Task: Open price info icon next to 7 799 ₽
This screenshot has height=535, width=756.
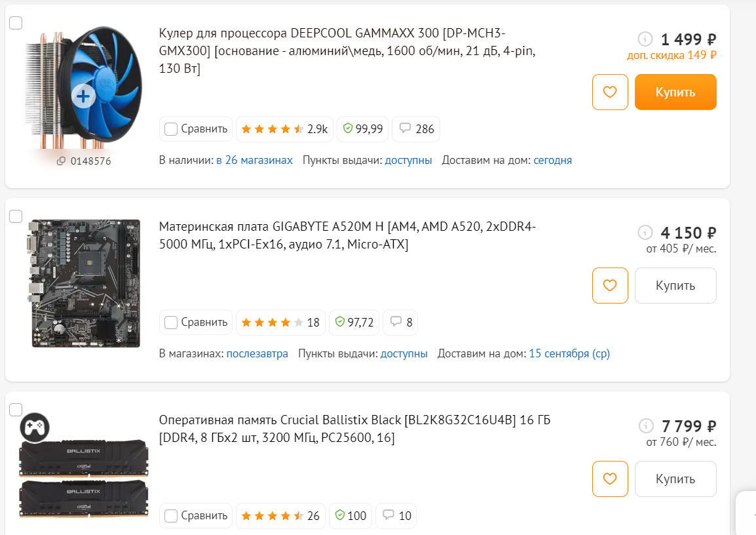Action: coord(646,426)
